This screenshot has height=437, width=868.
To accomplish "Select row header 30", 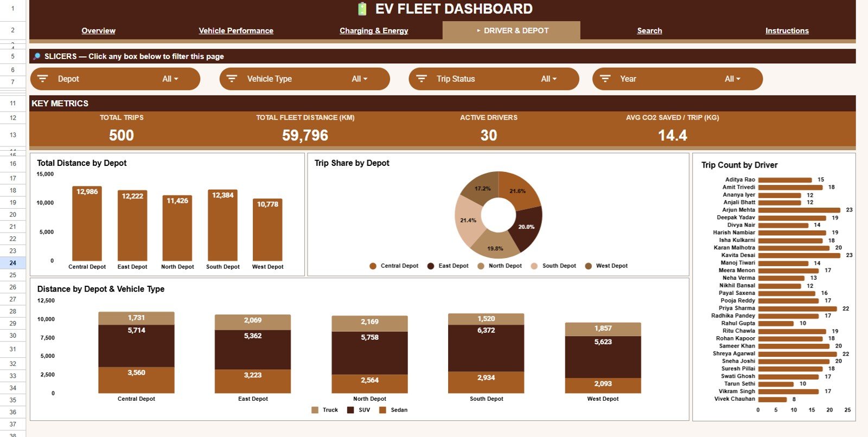I will point(12,336).
